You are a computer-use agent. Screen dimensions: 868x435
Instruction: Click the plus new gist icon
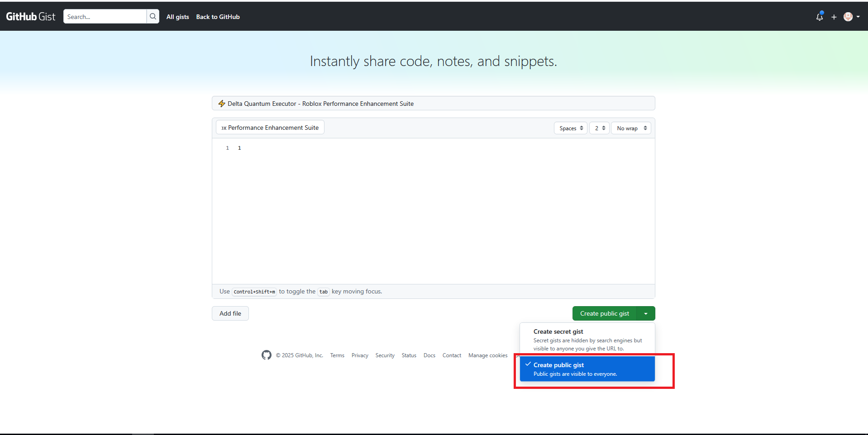834,17
